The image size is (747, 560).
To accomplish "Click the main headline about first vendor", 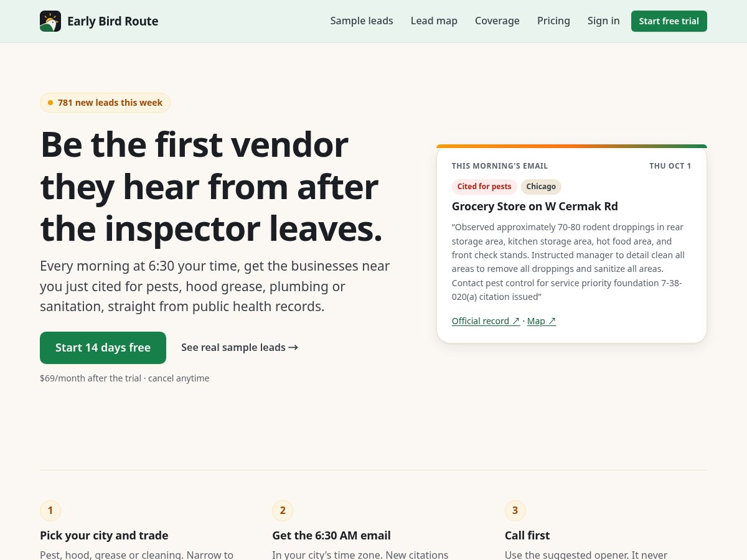I will tap(212, 187).
